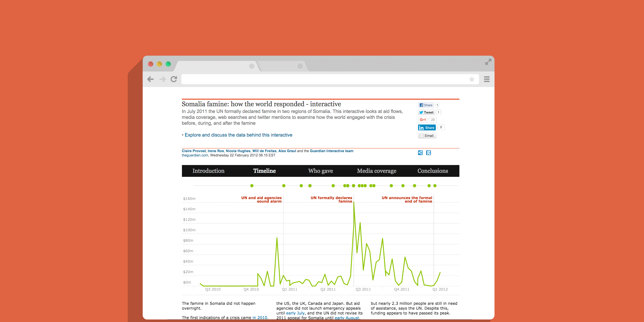This screenshot has height=322, width=644.
Task: Click the Facebook share count bubble
Action: pyautogui.click(x=437, y=105)
